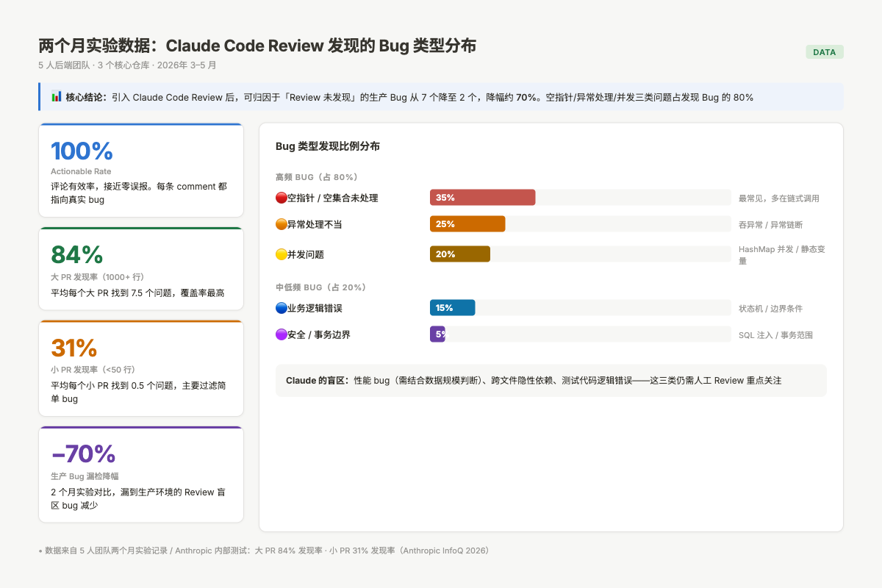Click the text 2 个月实验对比，漏到生产环境

(x=138, y=498)
